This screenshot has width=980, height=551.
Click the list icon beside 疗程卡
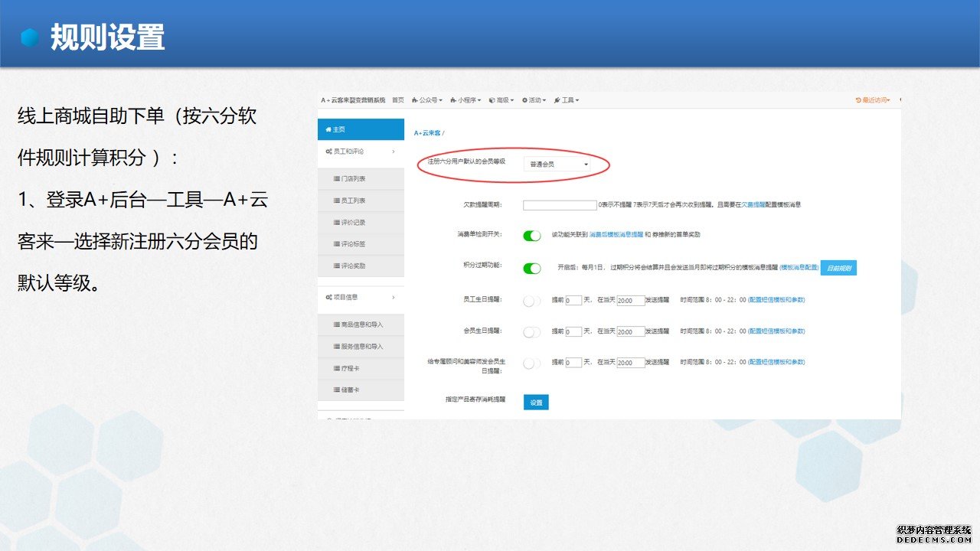pyautogui.click(x=337, y=368)
